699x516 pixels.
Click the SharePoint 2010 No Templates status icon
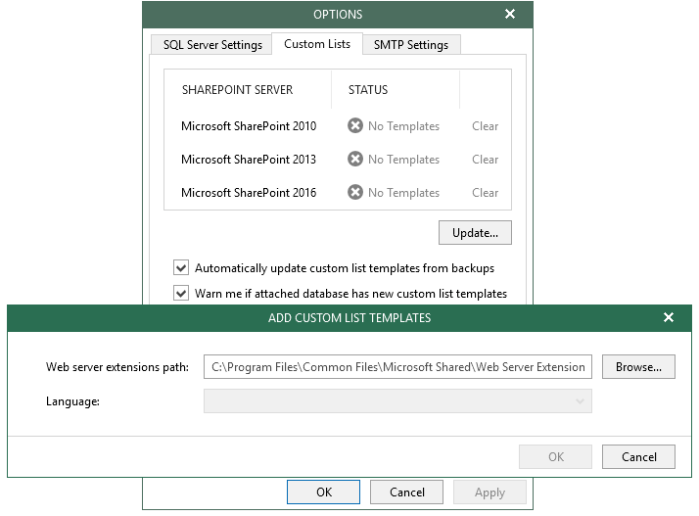pos(355,126)
